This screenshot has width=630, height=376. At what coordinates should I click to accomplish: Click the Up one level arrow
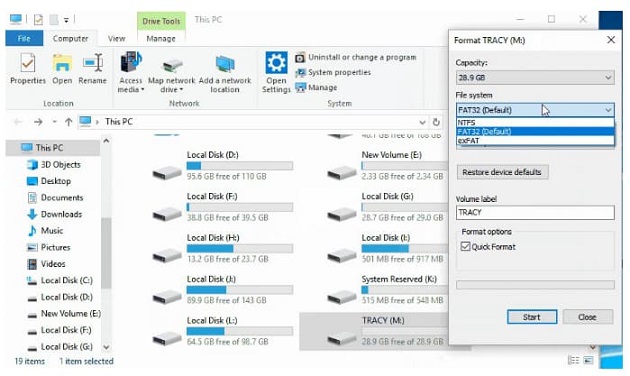(69, 122)
